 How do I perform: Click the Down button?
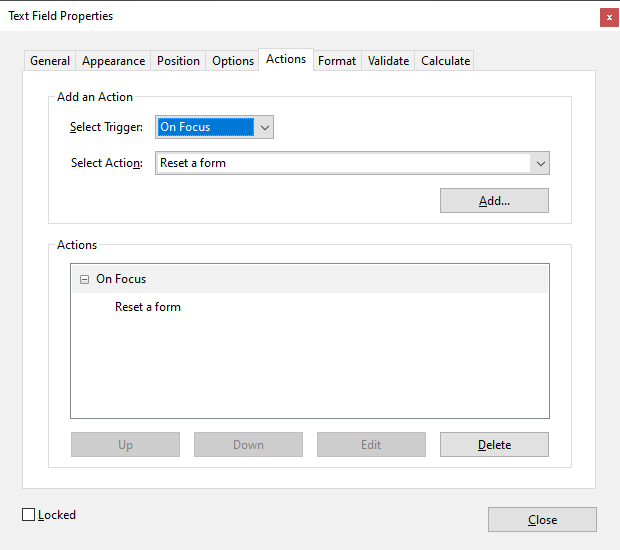pos(248,444)
